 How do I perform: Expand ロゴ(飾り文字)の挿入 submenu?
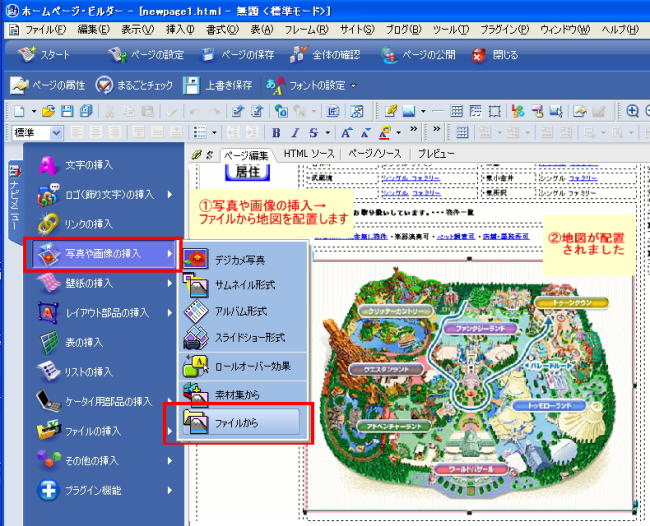104,194
